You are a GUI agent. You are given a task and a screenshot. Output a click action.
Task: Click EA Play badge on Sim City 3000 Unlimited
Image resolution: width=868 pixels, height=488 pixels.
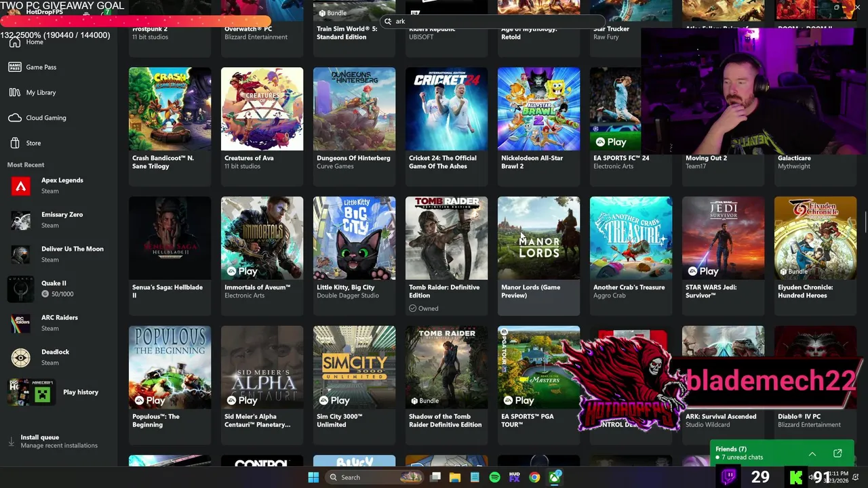(334, 401)
